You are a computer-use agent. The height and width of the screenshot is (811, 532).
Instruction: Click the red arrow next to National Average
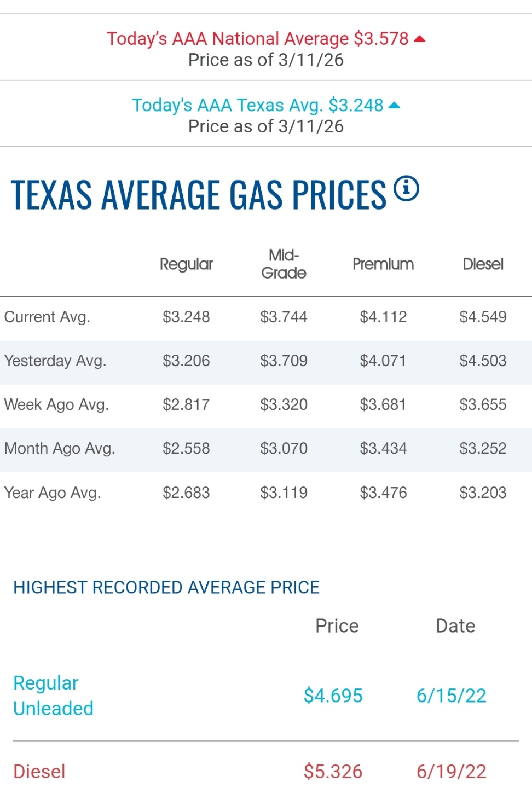pyautogui.click(x=420, y=39)
